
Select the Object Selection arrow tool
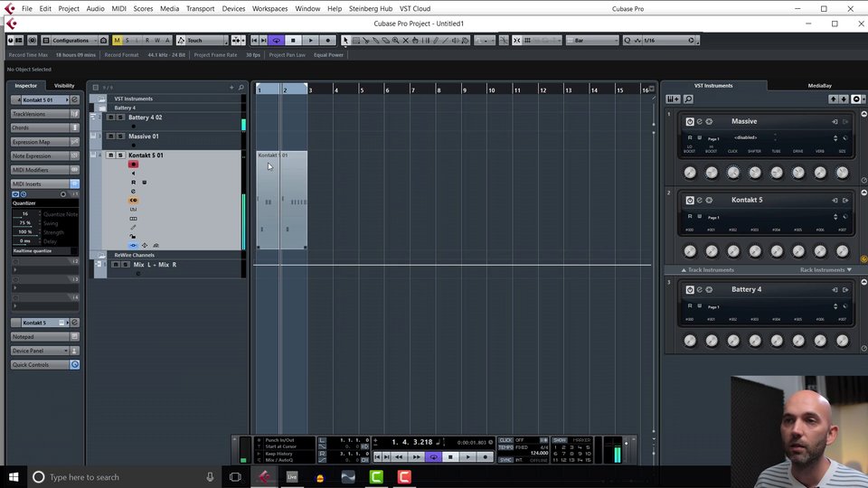tap(345, 41)
